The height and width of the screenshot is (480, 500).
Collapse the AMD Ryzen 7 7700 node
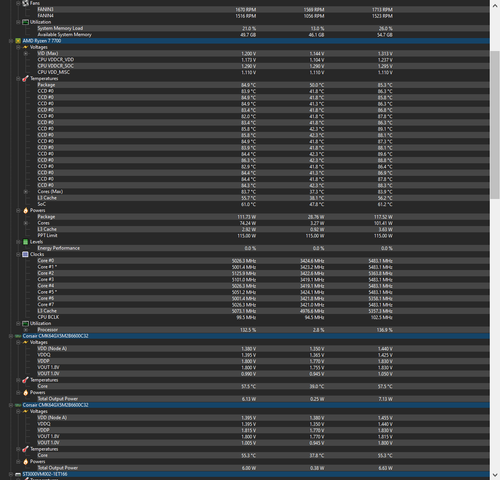point(11,41)
